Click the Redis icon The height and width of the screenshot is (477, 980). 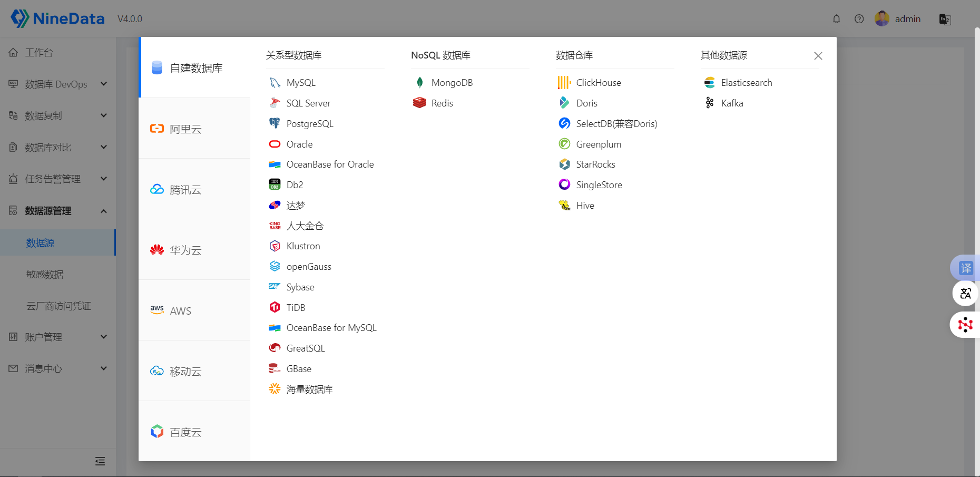click(x=419, y=103)
